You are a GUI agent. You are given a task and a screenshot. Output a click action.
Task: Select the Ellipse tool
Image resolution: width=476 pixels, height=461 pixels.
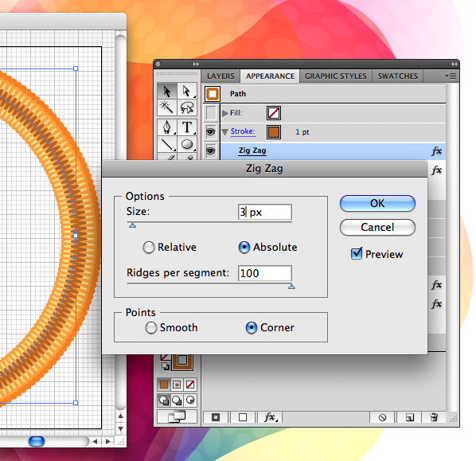coord(187,144)
